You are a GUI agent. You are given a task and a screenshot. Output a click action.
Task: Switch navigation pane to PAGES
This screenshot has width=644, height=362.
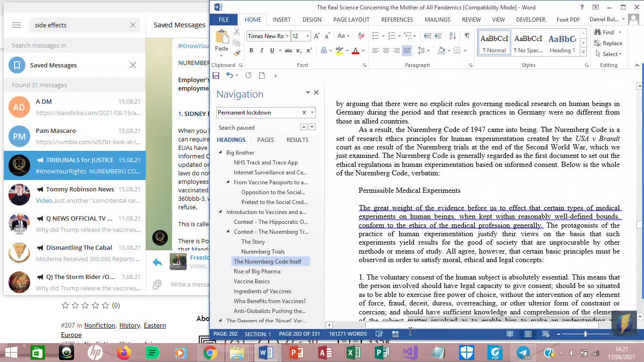pyautogui.click(x=265, y=140)
